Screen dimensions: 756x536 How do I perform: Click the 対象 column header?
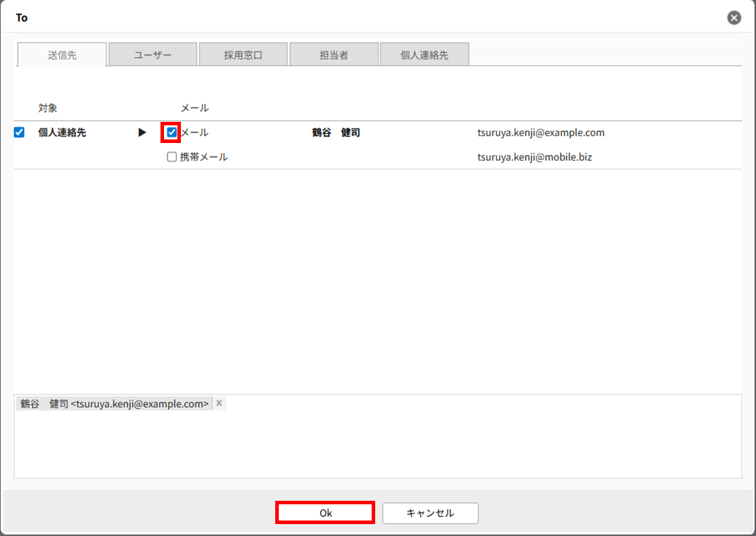(48, 108)
